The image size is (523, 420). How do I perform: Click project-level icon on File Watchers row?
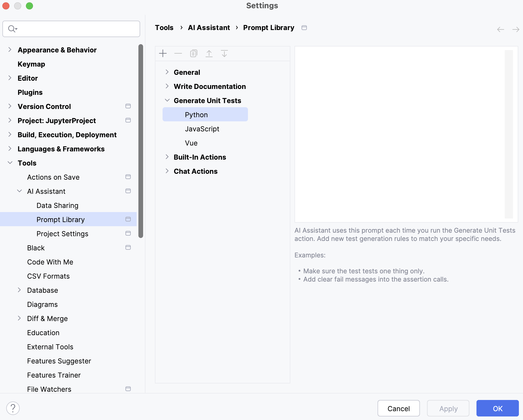tap(128, 389)
